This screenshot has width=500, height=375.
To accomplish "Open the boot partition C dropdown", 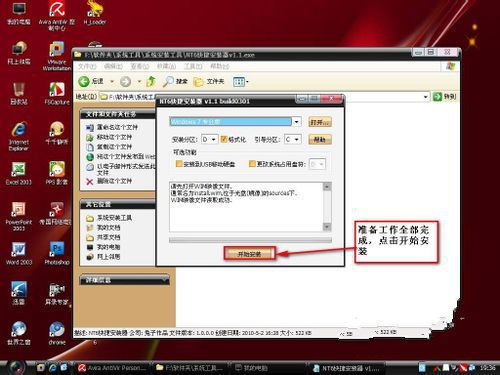I will (296, 139).
